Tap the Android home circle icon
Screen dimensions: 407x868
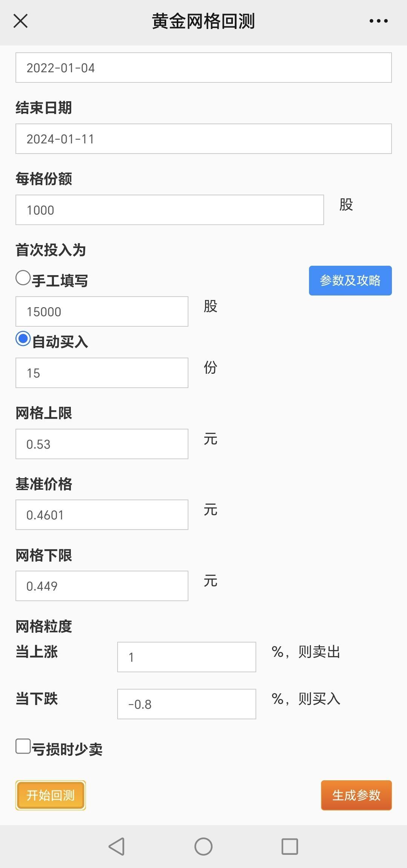click(x=203, y=847)
